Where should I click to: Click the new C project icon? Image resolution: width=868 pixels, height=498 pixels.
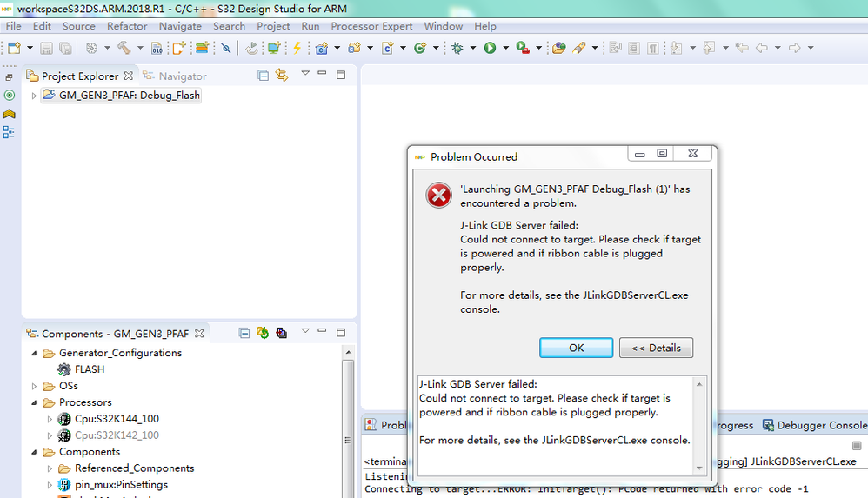tap(322, 48)
